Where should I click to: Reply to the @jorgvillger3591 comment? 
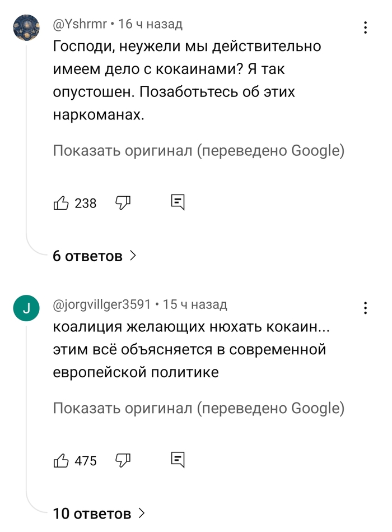tap(178, 461)
